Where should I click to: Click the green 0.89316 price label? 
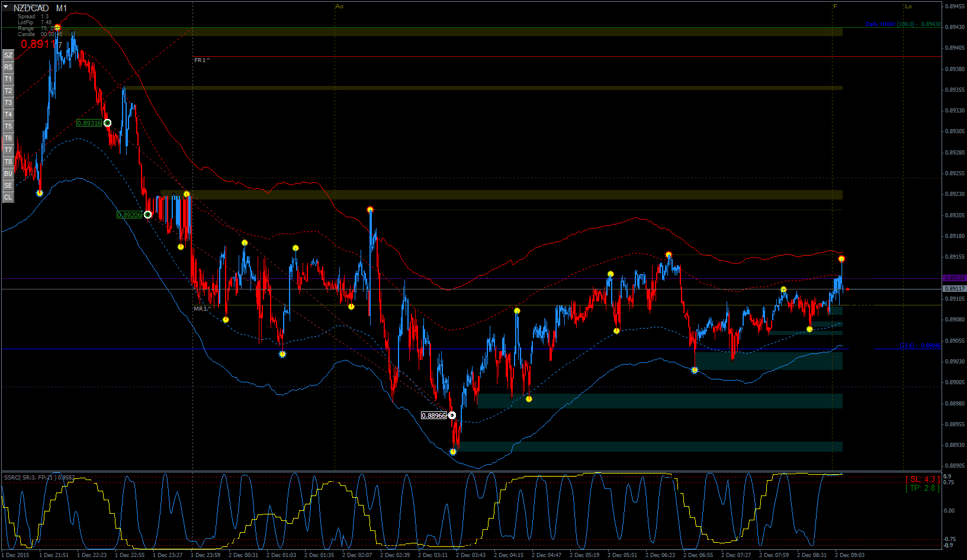[x=89, y=123]
